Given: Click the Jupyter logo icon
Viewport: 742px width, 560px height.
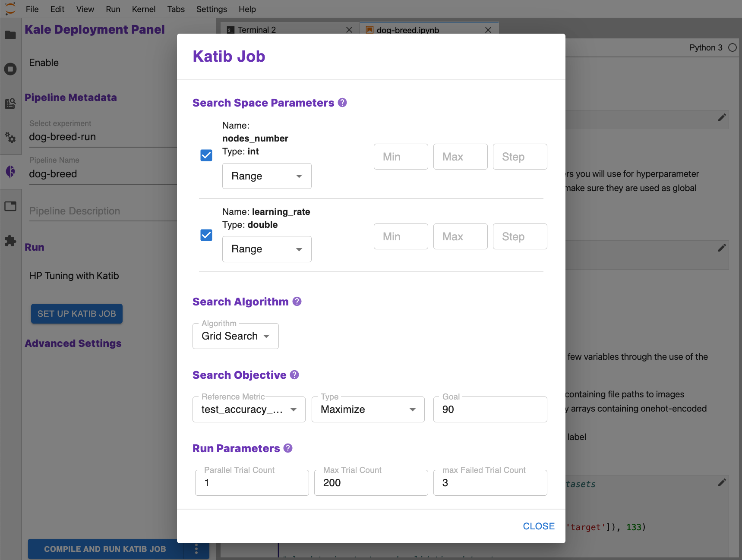Looking at the screenshot, I should click(10, 8).
